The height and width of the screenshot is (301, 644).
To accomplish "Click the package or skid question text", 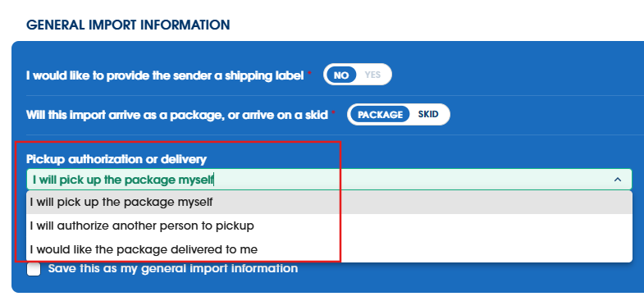I will (177, 115).
